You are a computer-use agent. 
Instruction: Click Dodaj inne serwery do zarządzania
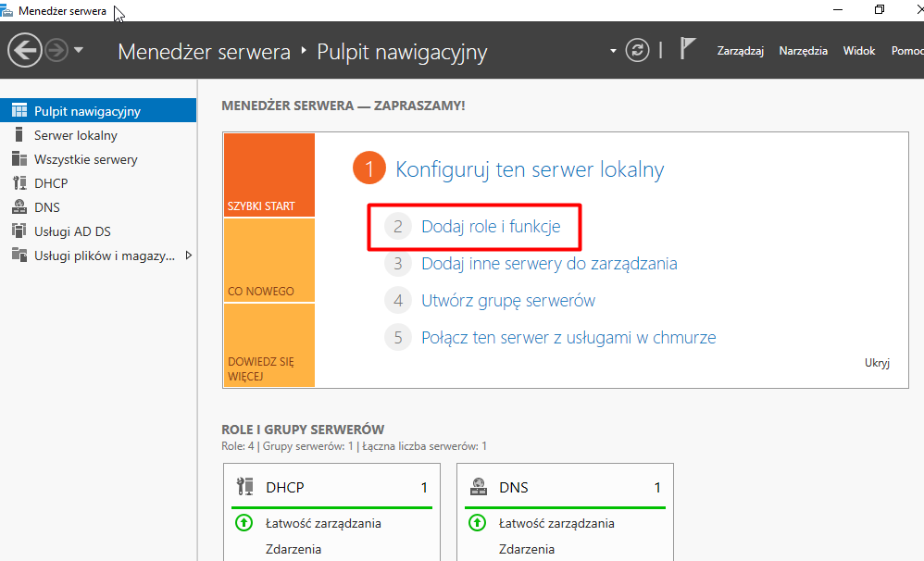[549, 264]
